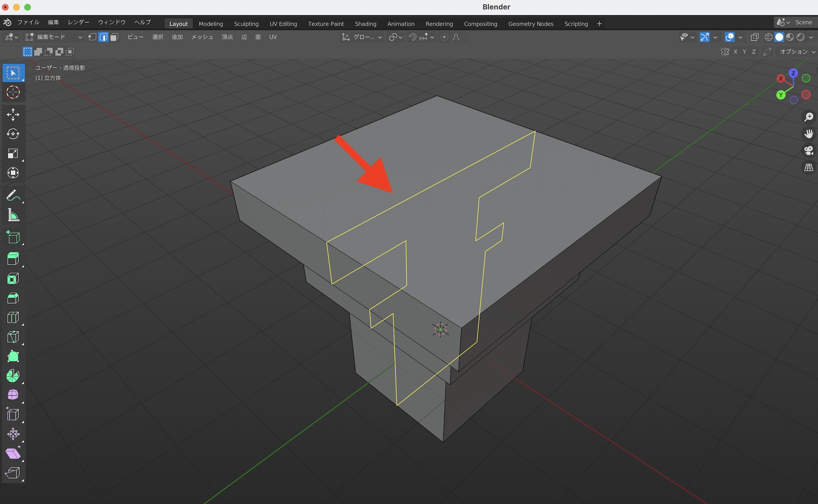
Task: Select the Annotate pencil tool
Action: [13, 195]
